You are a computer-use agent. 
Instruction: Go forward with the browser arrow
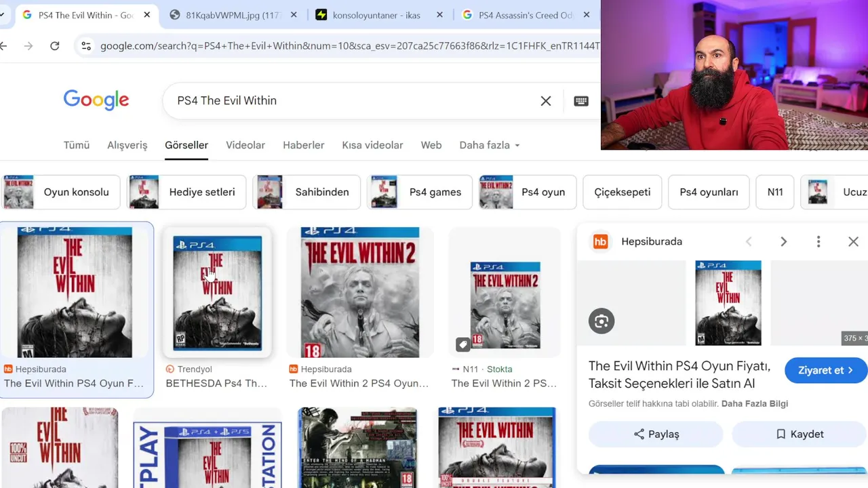point(28,46)
